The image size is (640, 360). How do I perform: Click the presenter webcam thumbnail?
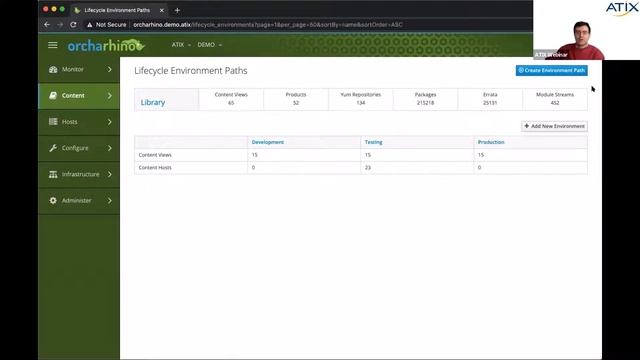click(x=587, y=30)
